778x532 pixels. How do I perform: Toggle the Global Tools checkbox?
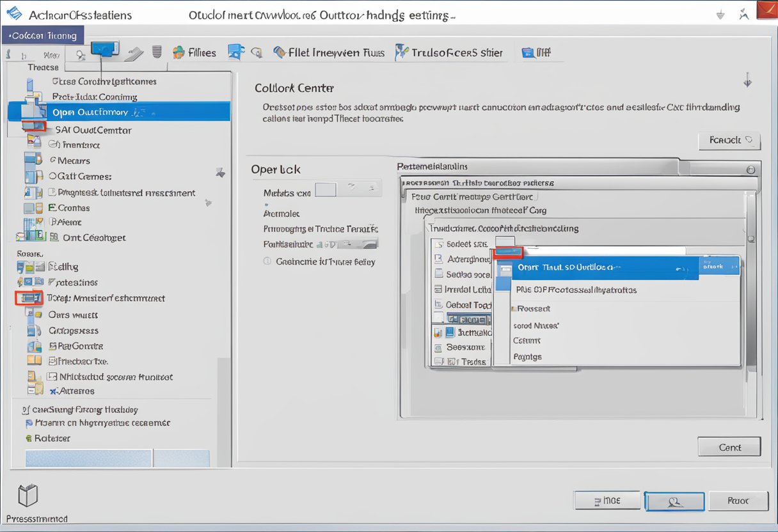tap(438, 305)
